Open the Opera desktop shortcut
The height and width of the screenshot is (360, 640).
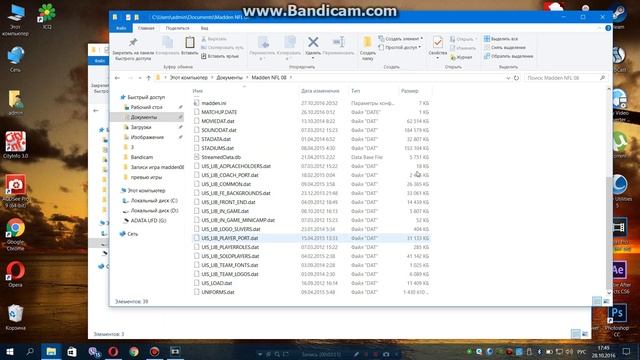click(16, 274)
